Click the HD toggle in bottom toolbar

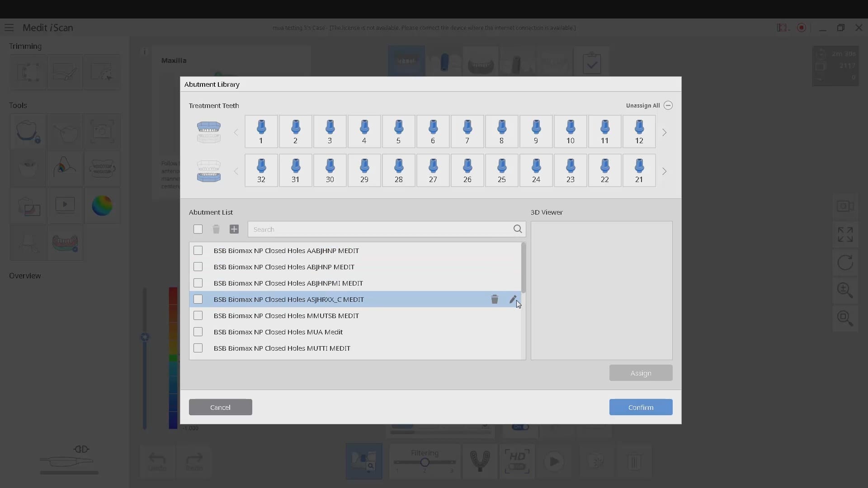[x=517, y=461]
